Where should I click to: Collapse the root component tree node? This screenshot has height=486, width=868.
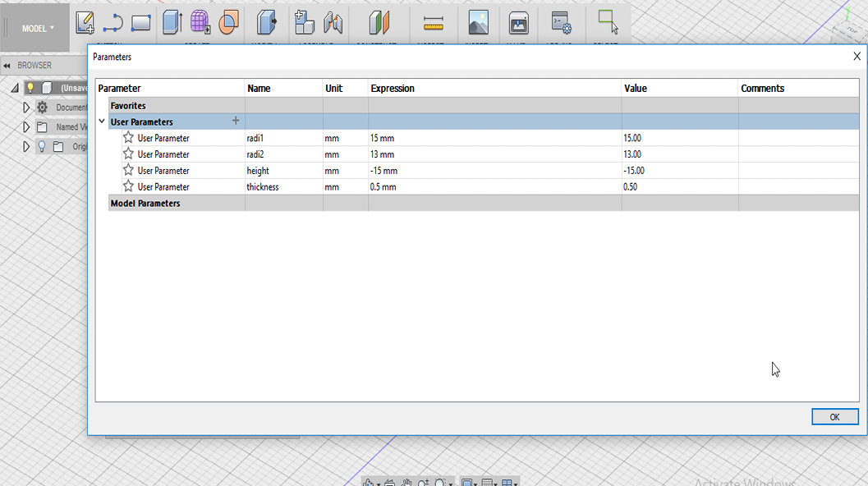[15, 88]
